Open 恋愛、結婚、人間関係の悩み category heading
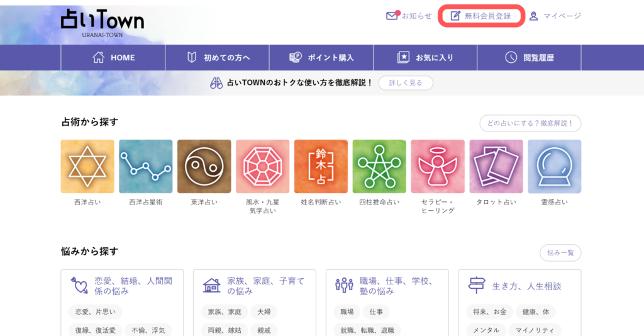Screen dimensions: 644x336 (133, 286)
